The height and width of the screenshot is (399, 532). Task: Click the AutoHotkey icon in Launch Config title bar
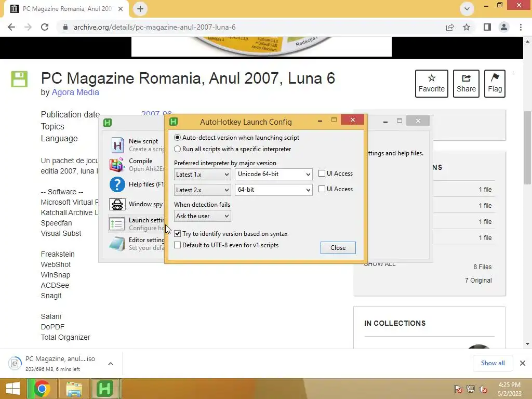(x=174, y=122)
